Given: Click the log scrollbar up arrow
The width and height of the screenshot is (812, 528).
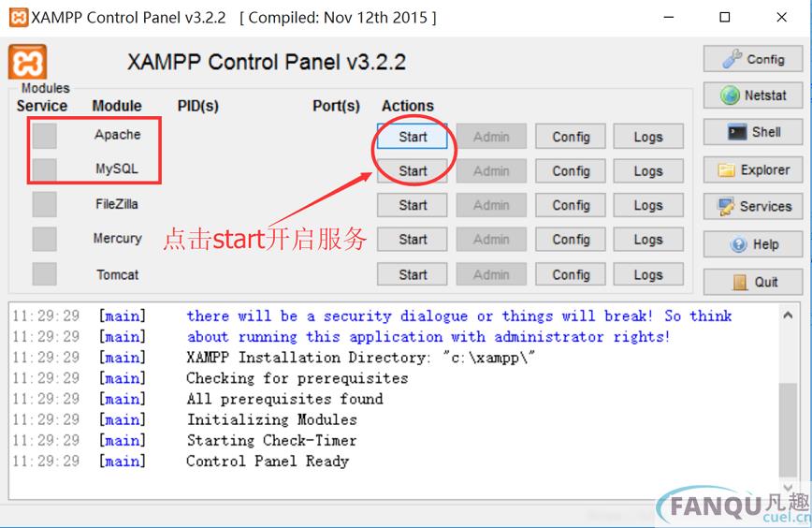Looking at the screenshot, I should [x=788, y=315].
